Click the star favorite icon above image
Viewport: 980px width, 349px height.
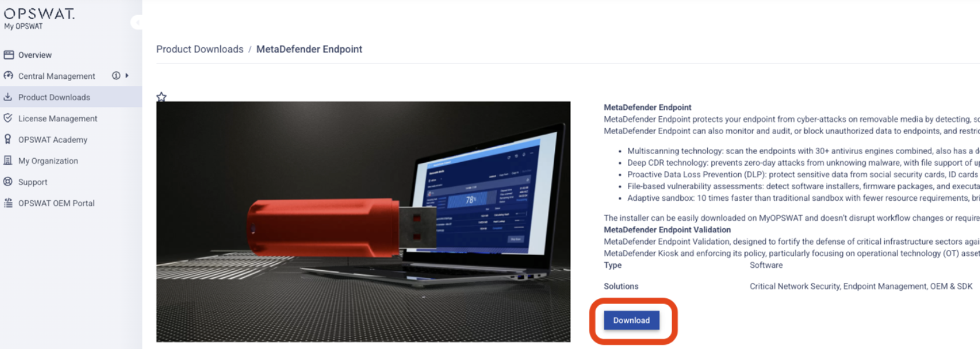(x=162, y=97)
